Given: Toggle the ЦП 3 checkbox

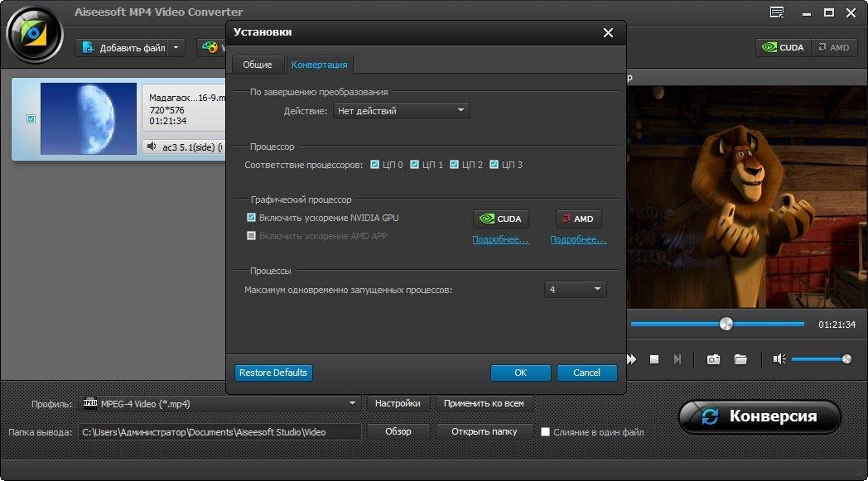Looking at the screenshot, I should [494, 165].
